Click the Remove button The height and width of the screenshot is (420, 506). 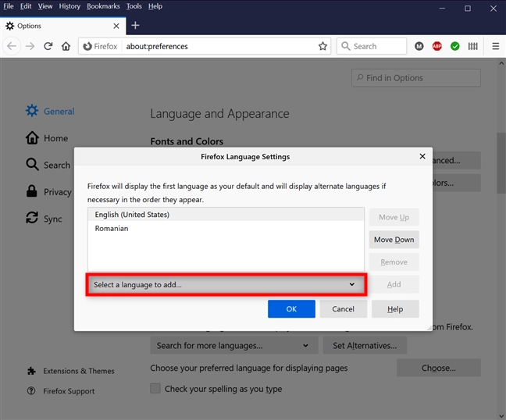tap(394, 262)
